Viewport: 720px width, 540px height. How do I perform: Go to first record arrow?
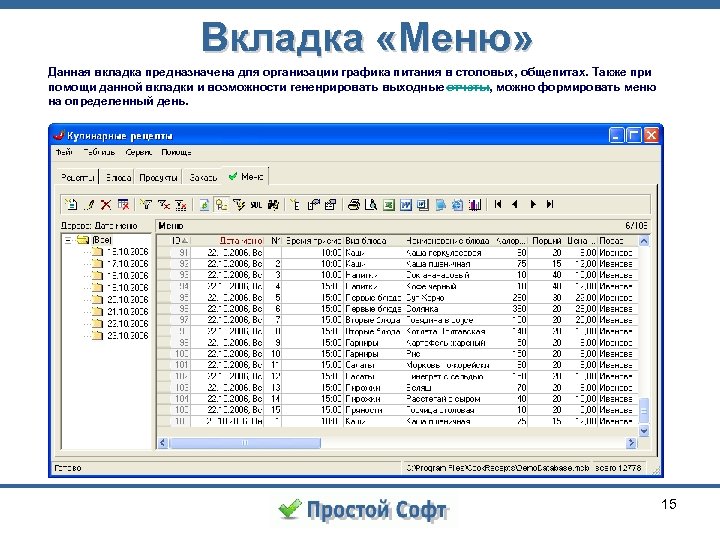tap(498, 204)
